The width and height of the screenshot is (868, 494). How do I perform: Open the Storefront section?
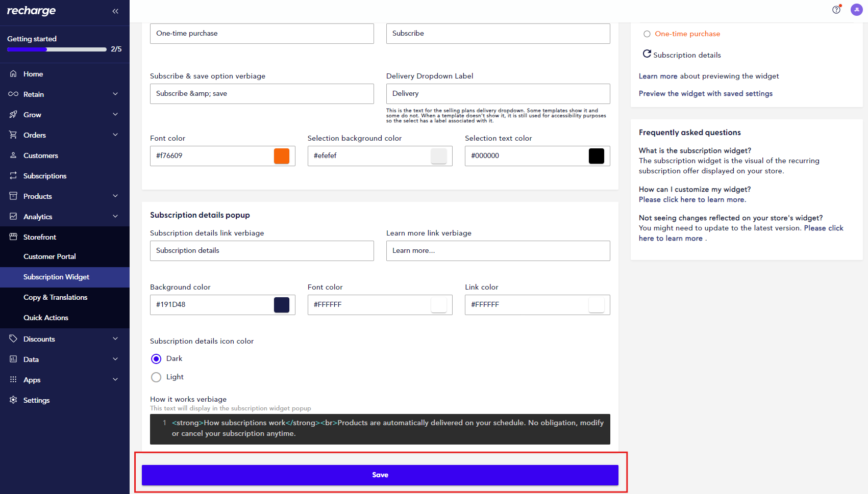point(41,237)
